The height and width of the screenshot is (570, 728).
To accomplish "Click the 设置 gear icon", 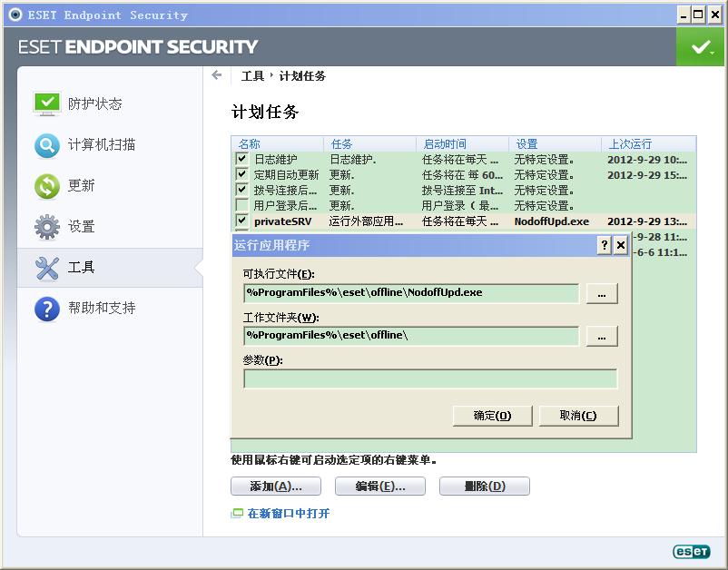I will (x=47, y=227).
